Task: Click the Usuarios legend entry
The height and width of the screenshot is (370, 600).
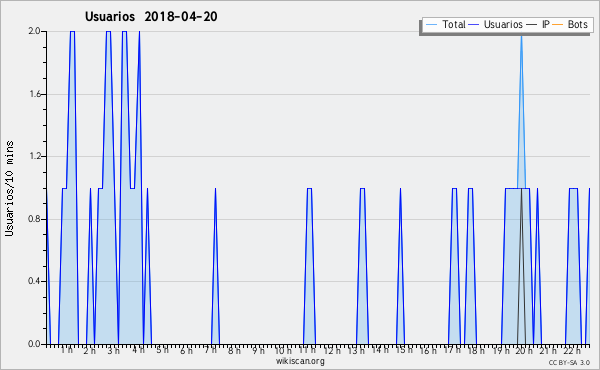Action: tap(496, 24)
